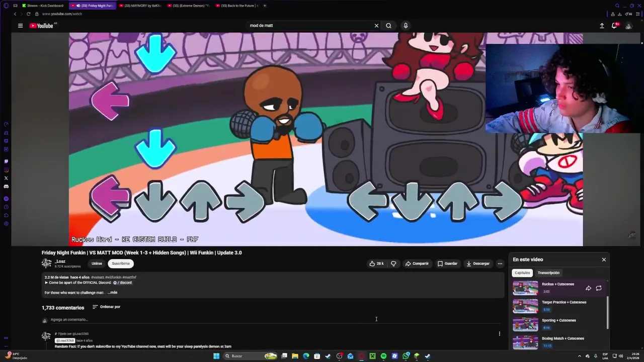Open Twitch in the browser sidebar
Image resolution: width=644 pixels, height=362 pixels.
[6, 161]
